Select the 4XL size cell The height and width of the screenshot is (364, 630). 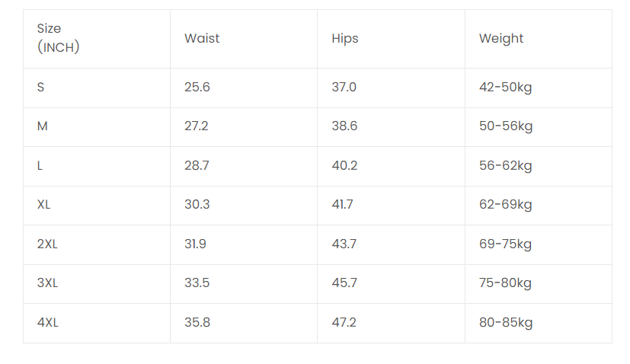tap(48, 323)
